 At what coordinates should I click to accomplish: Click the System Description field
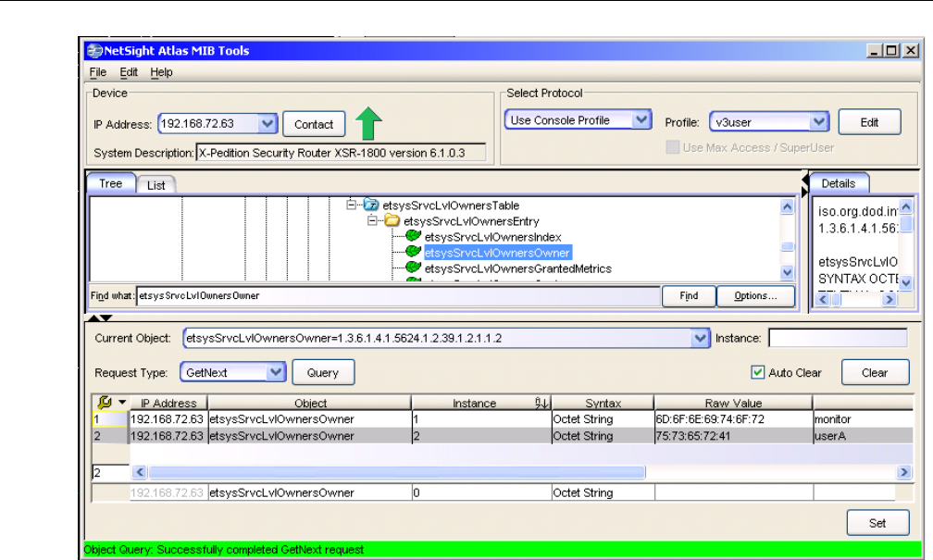coord(341,153)
